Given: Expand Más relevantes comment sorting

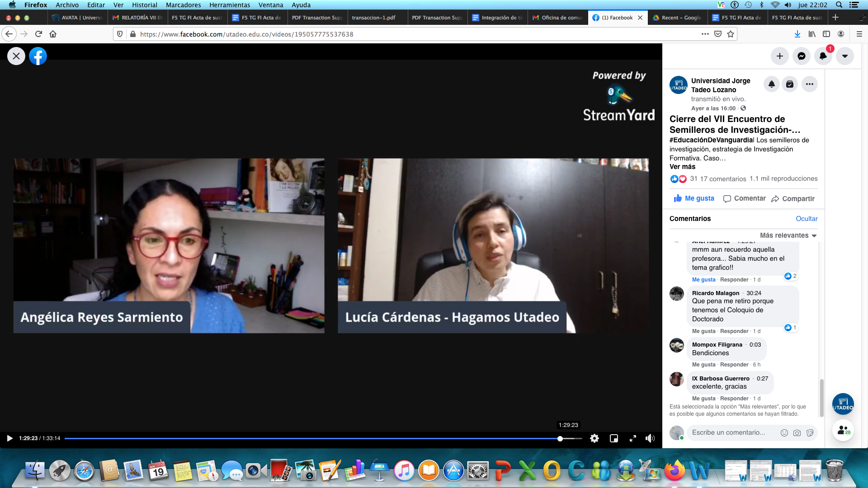Looking at the screenshot, I should click(x=788, y=235).
